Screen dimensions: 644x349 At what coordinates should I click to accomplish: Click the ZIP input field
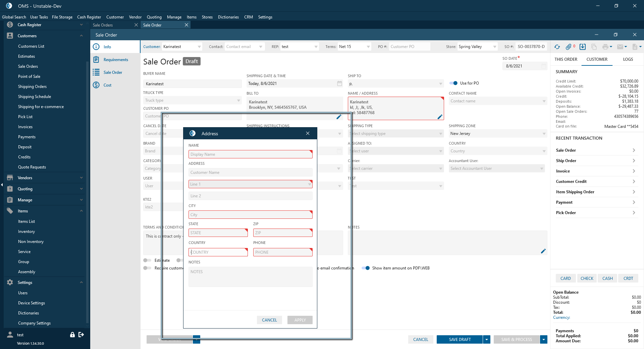(x=283, y=233)
